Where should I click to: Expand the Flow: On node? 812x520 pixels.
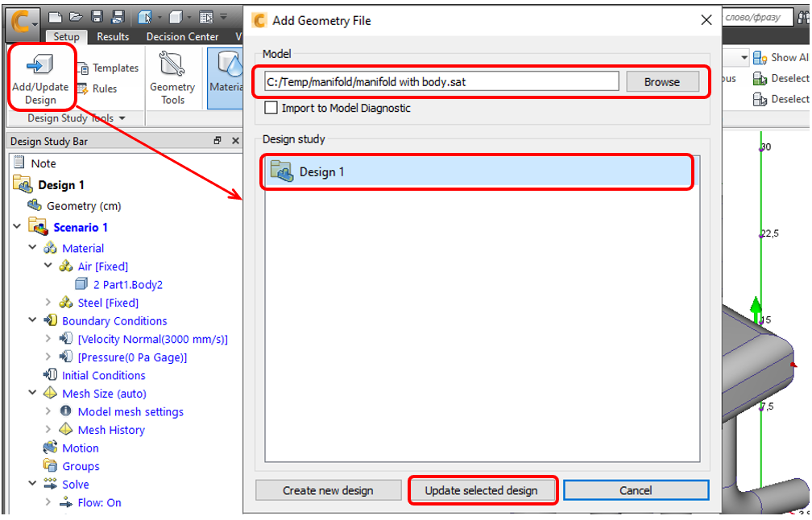coord(48,502)
